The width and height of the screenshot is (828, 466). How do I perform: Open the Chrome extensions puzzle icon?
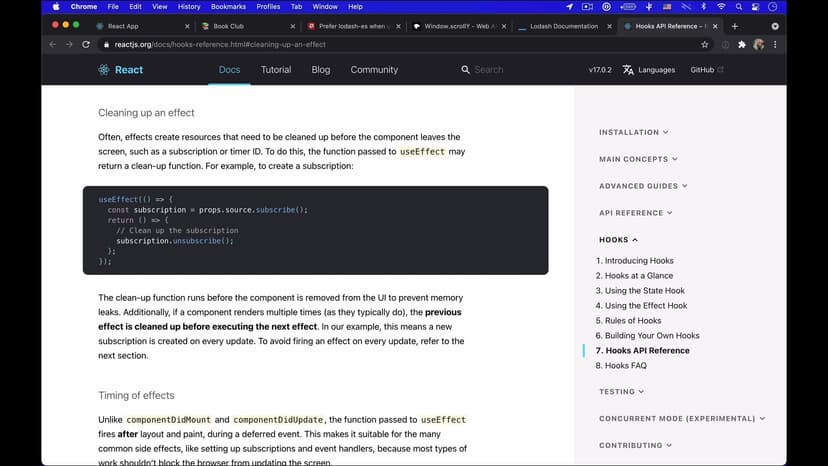(741, 45)
